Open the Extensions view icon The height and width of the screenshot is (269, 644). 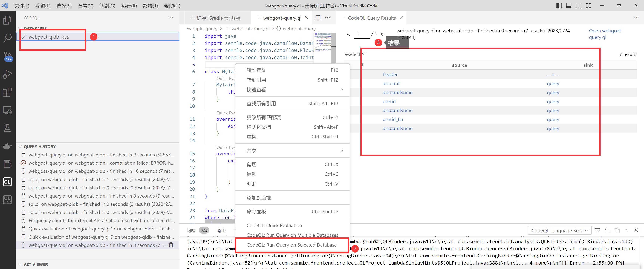pyautogui.click(x=7, y=92)
